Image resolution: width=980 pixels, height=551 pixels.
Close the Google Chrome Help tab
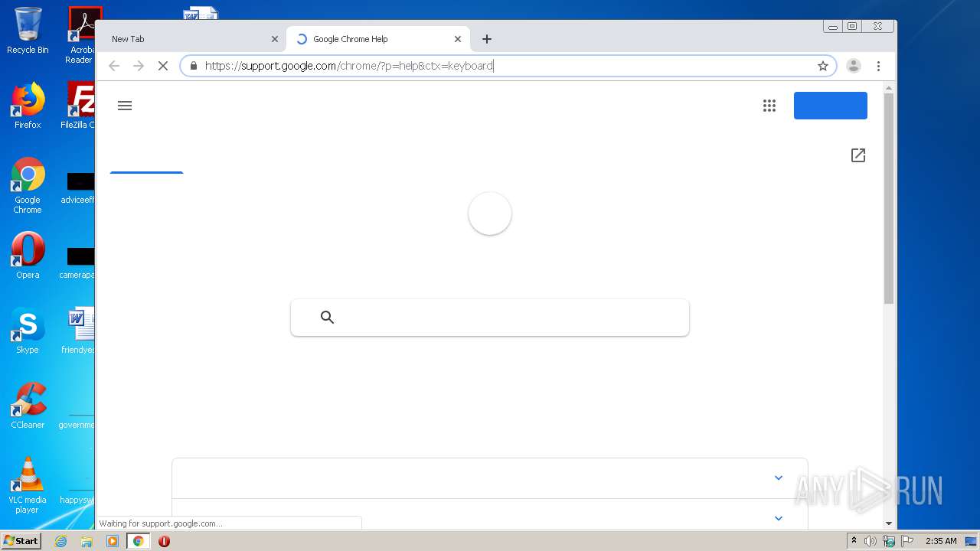click(x=458, y=39)
